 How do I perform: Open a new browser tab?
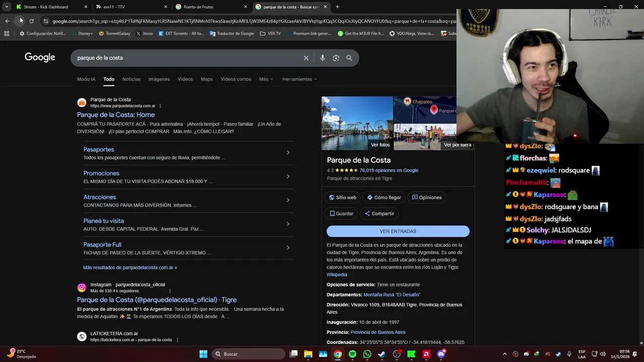click(337, 7)
